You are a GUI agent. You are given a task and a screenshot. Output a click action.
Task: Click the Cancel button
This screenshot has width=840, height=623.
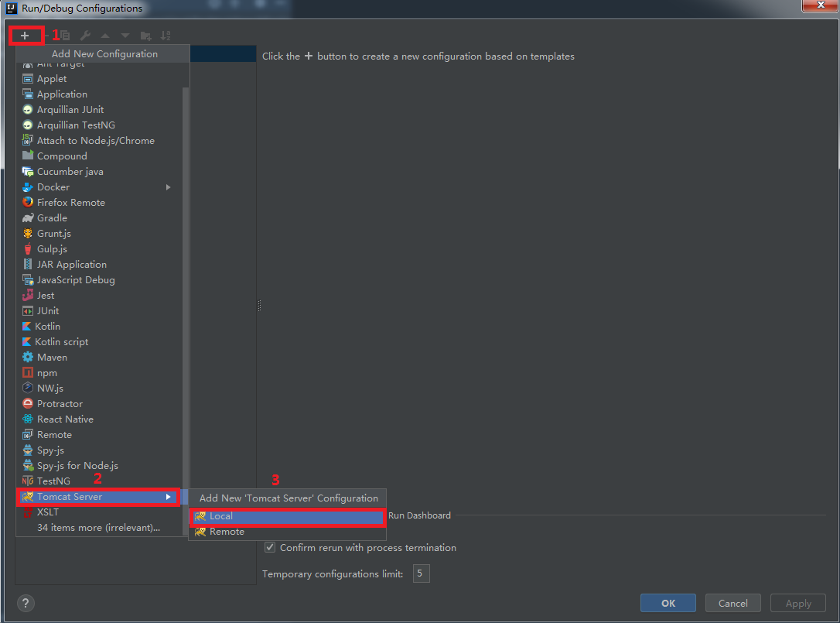(x=732, y=603)
